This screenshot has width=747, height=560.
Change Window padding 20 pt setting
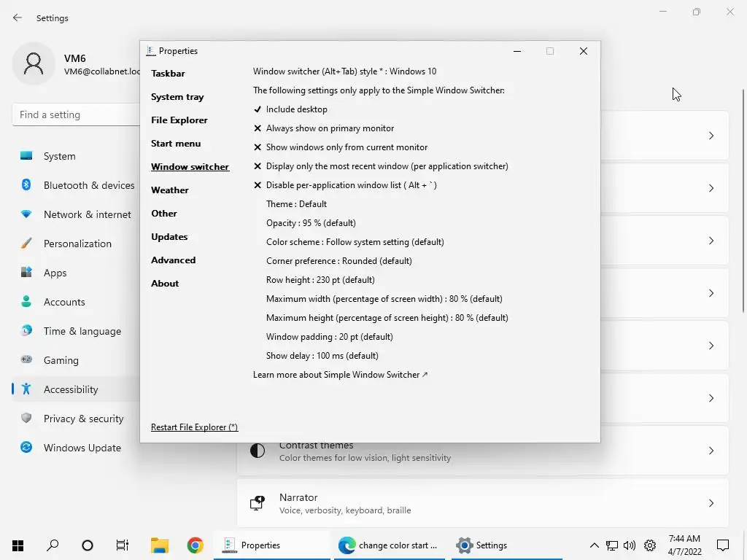pyautogui.click(x=329, y=337)
